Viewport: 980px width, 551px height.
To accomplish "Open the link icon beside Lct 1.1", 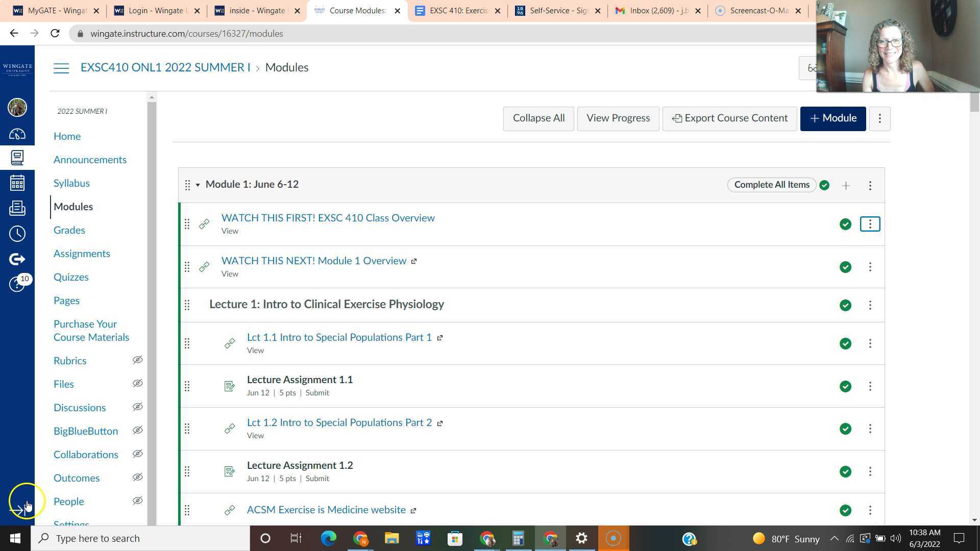I will click(229, 343).
